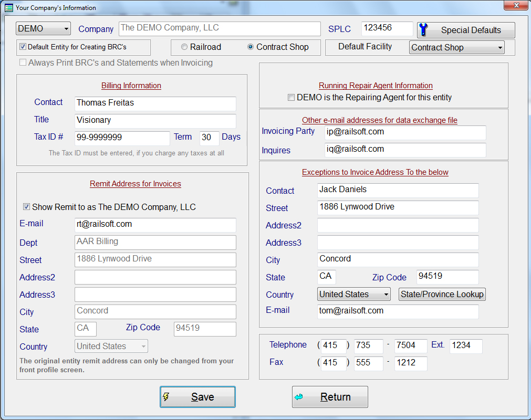The width and height of the screenshot is (531, 420).
Task: Select the Contract Shop radio button
Action: tap(251, 47)
